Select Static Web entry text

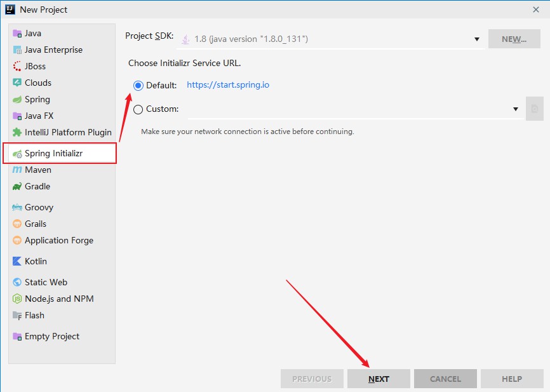click(46, 282)
